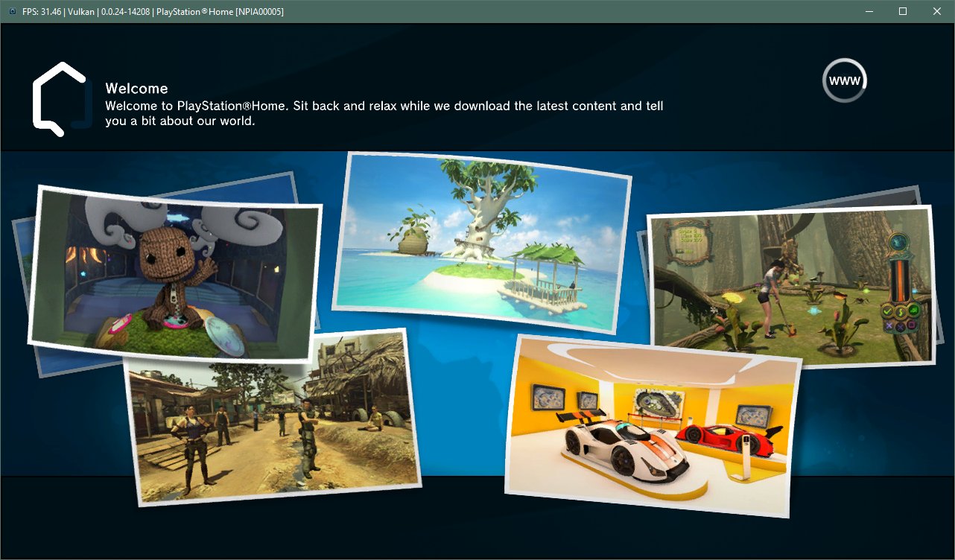Select the sports car showroom screenshot

[653, 425]
